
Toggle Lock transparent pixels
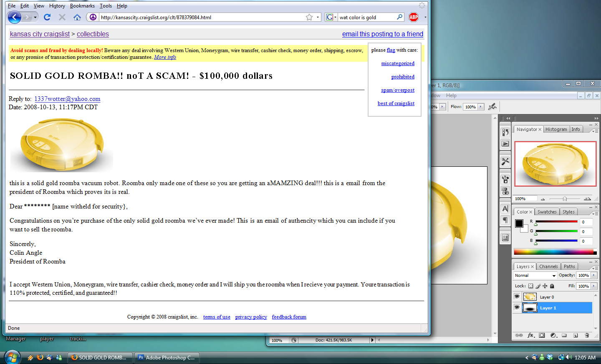(x=530, y=286)
